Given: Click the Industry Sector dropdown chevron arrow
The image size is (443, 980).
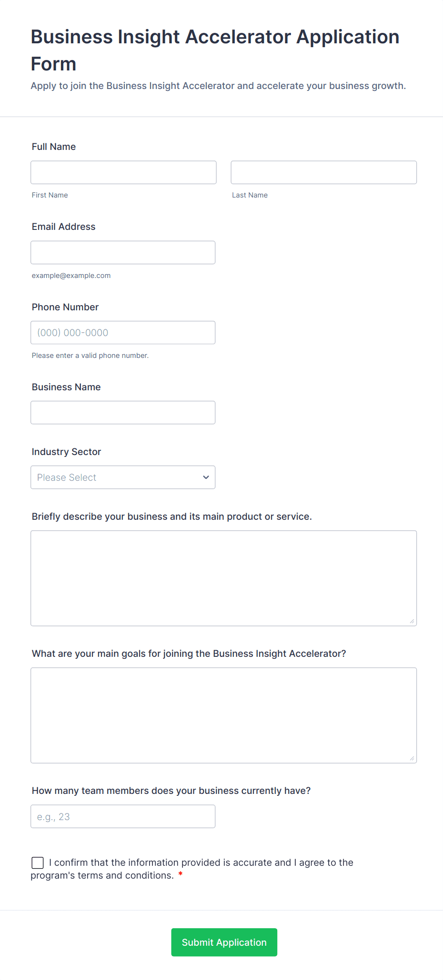Looking at the screenshot, I should click(206, 477).
